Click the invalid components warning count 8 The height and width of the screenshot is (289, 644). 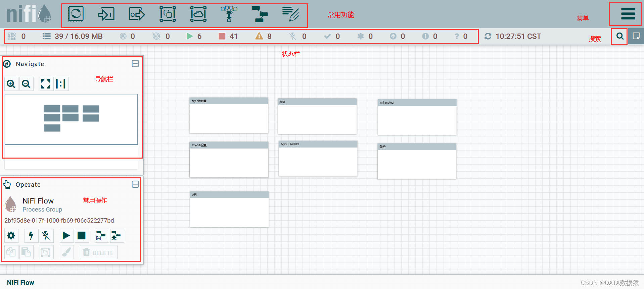pyautogui.click(x=264, y=36)
